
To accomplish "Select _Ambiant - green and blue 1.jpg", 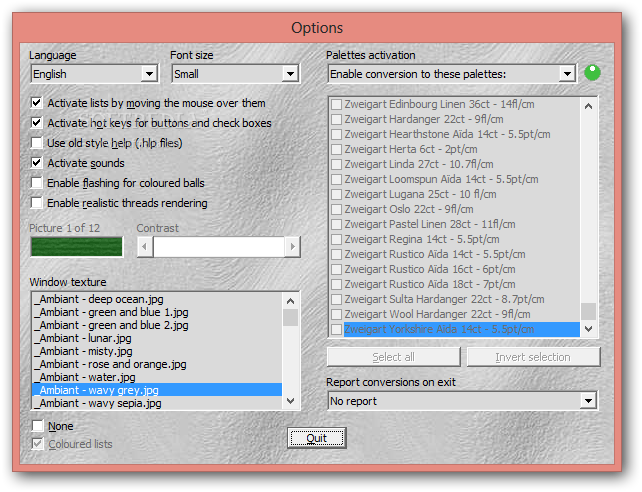I will click(157, 312).
